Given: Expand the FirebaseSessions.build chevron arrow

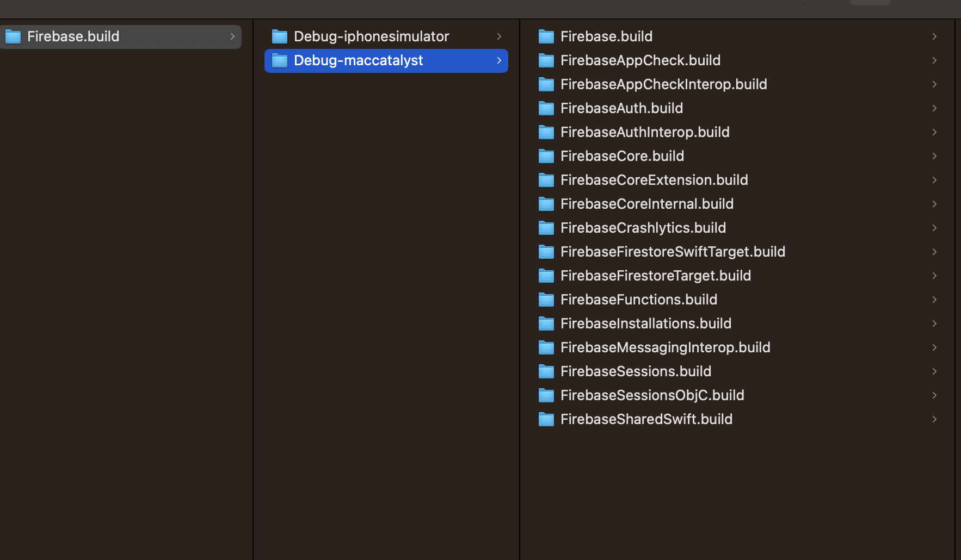Looking at the screenshot, I should (x=934, y=371).
